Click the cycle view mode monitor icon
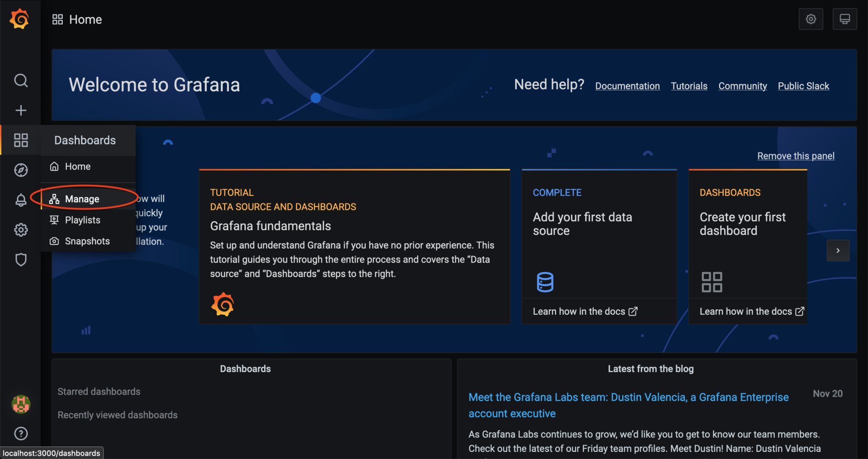The width and height of the screenshot is (868, 459). tap(845, 19)
